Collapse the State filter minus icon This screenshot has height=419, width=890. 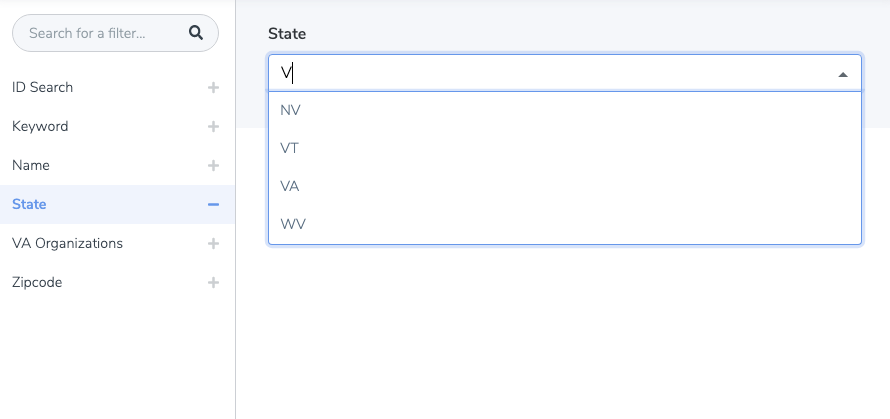click(x=213, y=205)
